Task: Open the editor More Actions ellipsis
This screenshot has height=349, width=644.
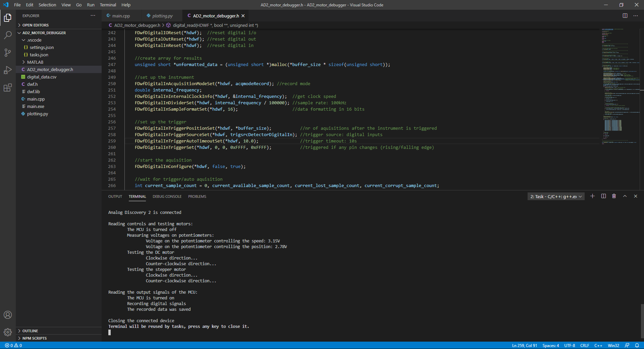Action: [636, 16]
